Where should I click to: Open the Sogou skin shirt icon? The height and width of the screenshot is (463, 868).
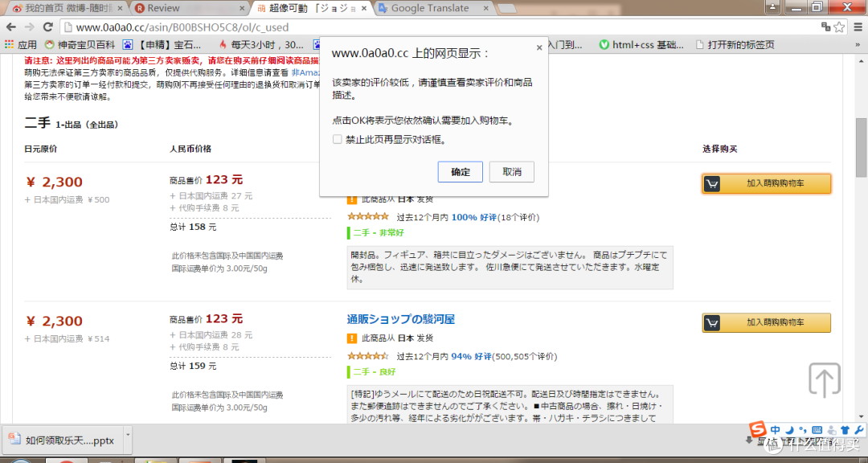coord(845,430)
